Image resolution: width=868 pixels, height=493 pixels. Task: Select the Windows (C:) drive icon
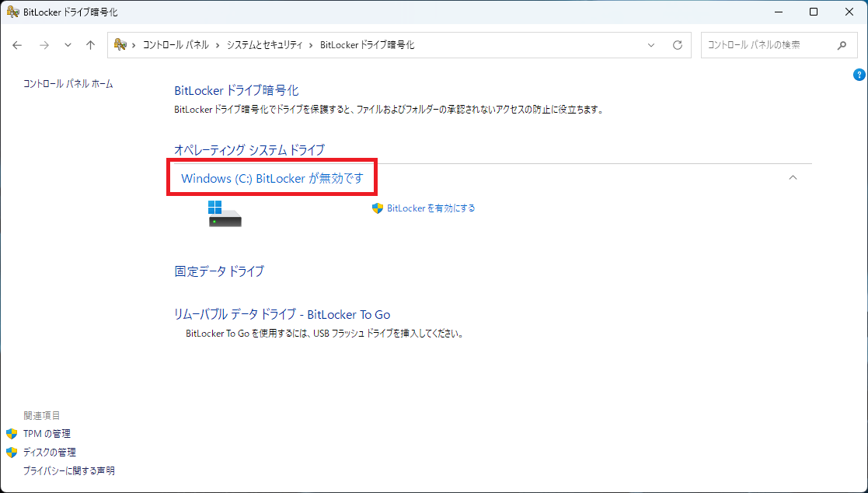click(x=224, y=214)
